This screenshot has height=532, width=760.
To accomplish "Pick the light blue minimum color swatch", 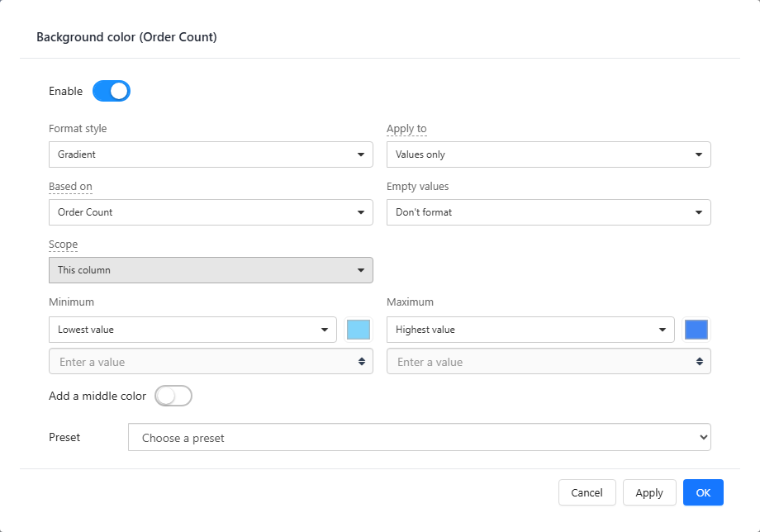I will pos(359,330).
